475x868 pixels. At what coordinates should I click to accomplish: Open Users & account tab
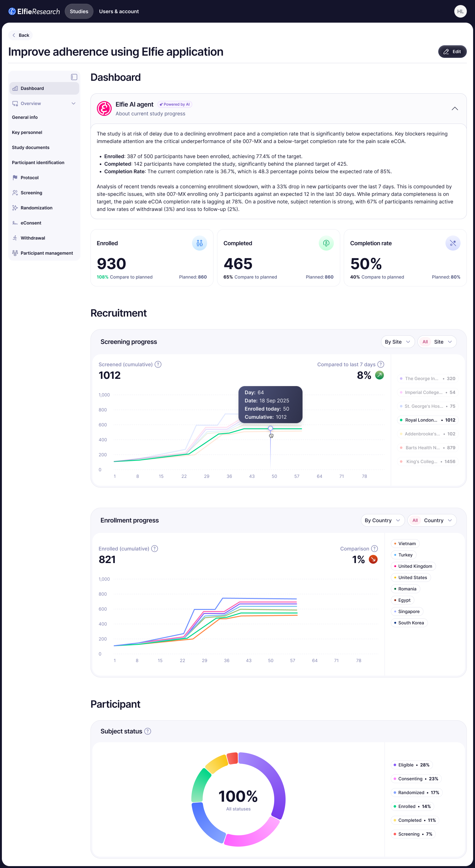[x=119, y=11]
